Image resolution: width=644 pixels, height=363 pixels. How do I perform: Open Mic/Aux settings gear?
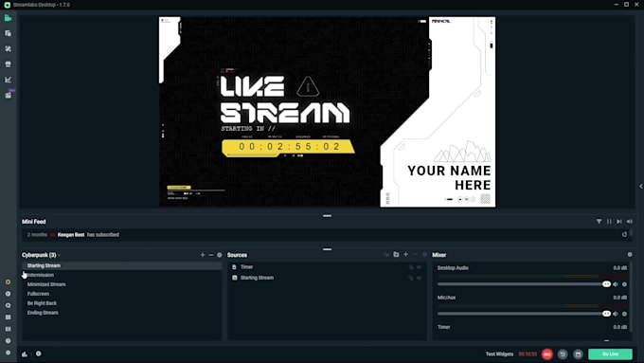[625, 314]
